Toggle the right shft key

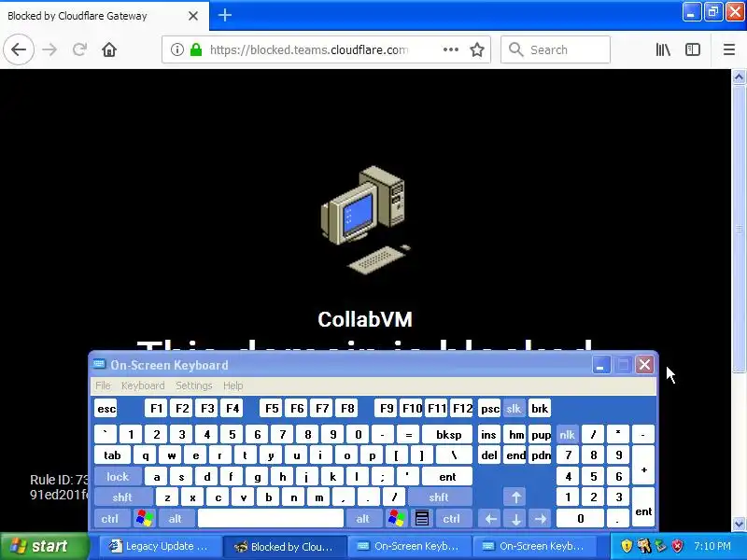coord(439,497)
